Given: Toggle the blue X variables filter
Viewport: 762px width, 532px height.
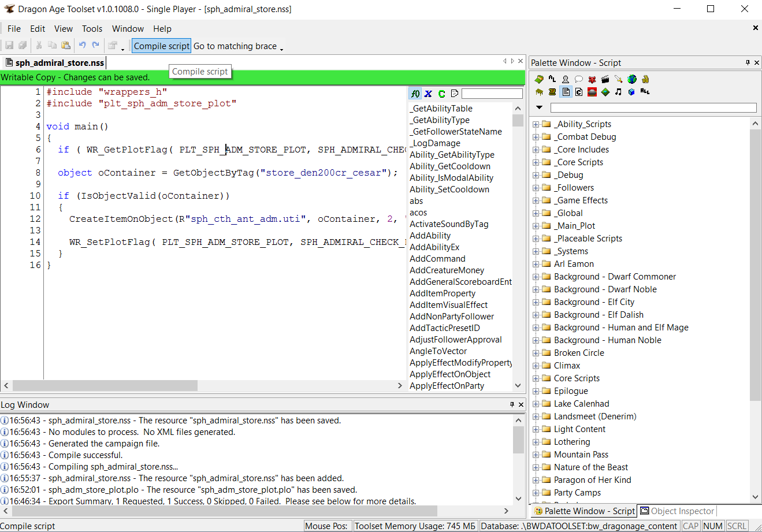Looking at the screenshot, I should click(428, 94).
